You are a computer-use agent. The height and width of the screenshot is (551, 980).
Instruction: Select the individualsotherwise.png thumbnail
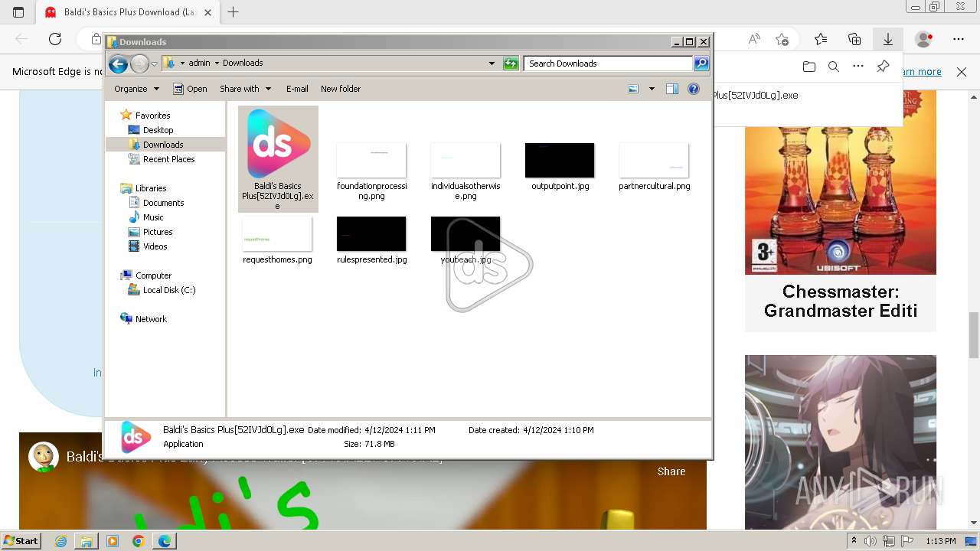pos(465,160)
